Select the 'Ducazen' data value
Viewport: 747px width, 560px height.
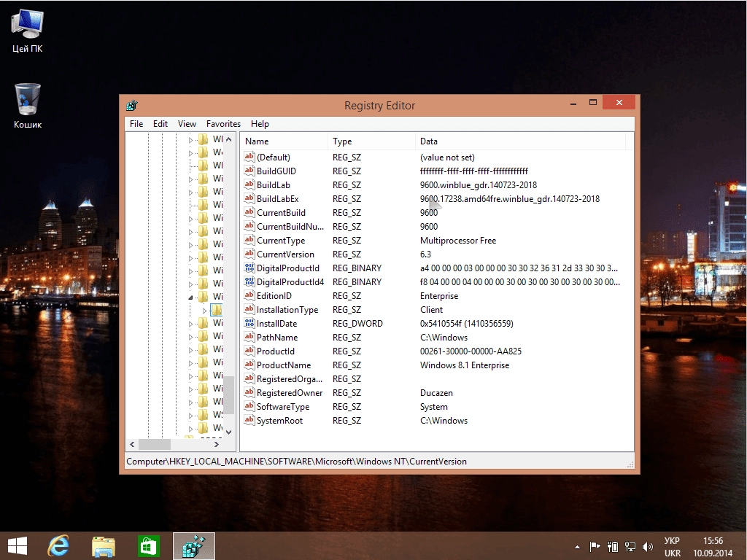(x=436, y=393)
